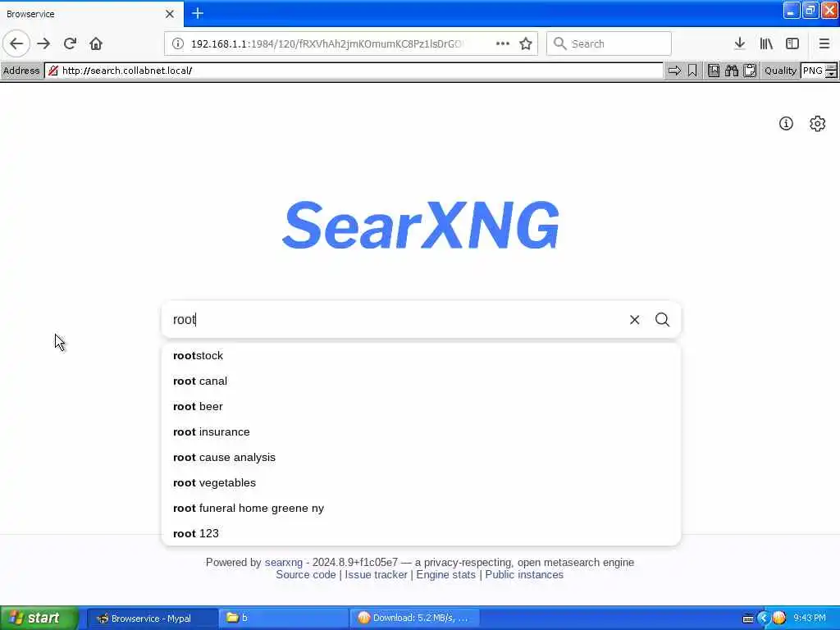
Task: Submit search with magnifier icon
Action: [x=662, y=320]
